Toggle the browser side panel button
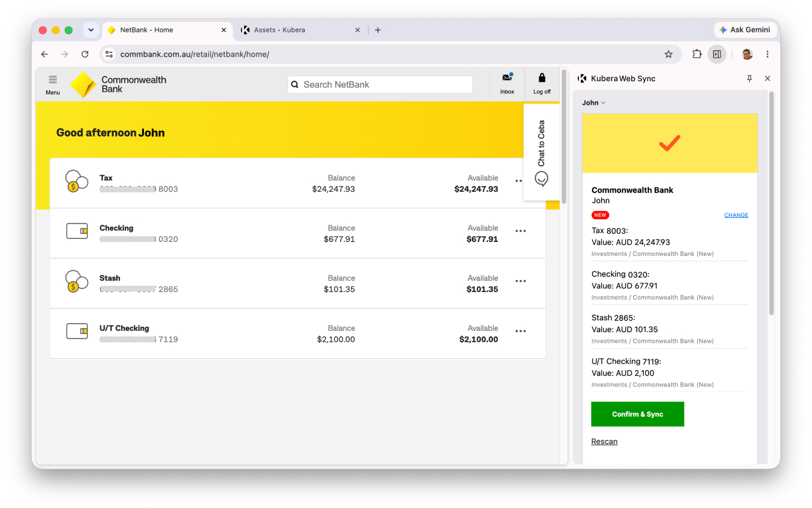Screen dimensions: 812x508 coord(717,55)
